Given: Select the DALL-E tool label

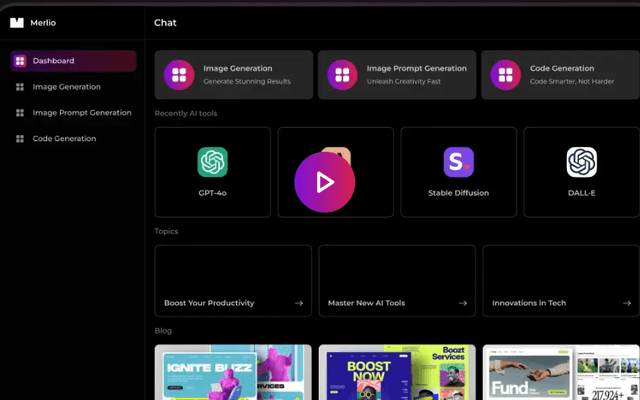Looking at the screenshot, I should pos(582,193).
